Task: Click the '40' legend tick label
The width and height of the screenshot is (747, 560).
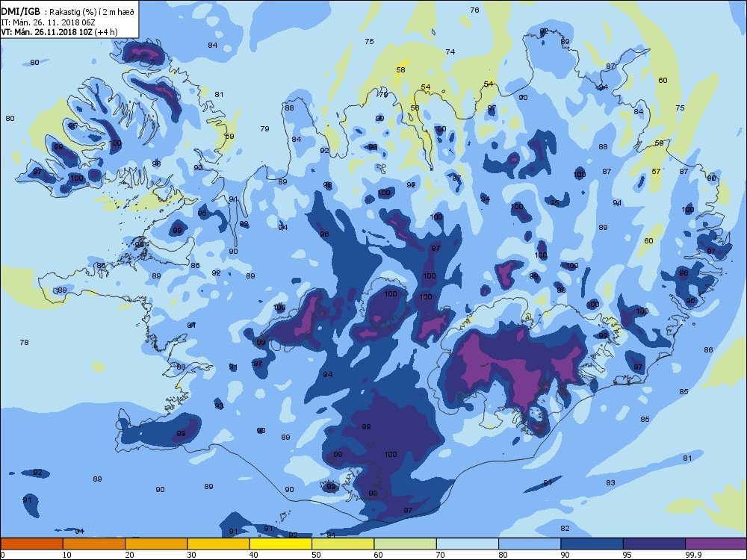Action: tap(253, 554)
